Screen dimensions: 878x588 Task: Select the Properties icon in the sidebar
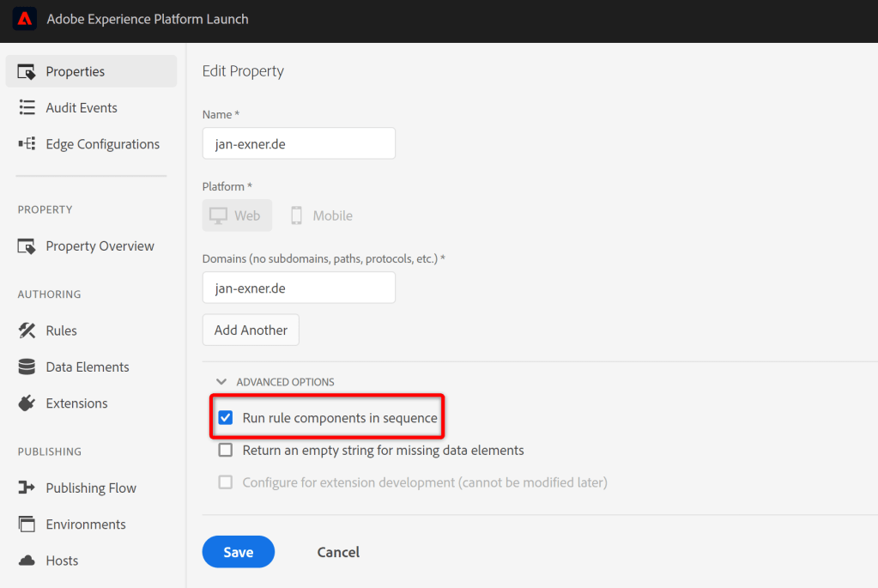click(26, 70)
